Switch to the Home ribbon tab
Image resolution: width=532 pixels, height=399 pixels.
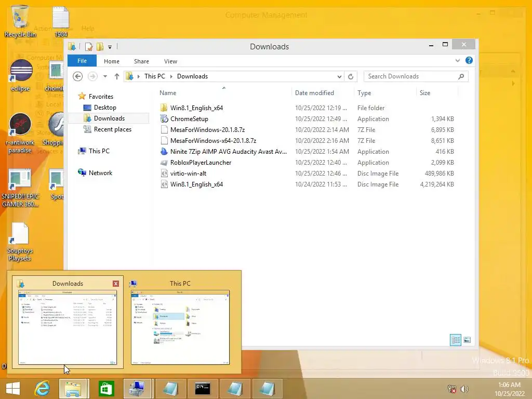112,61
